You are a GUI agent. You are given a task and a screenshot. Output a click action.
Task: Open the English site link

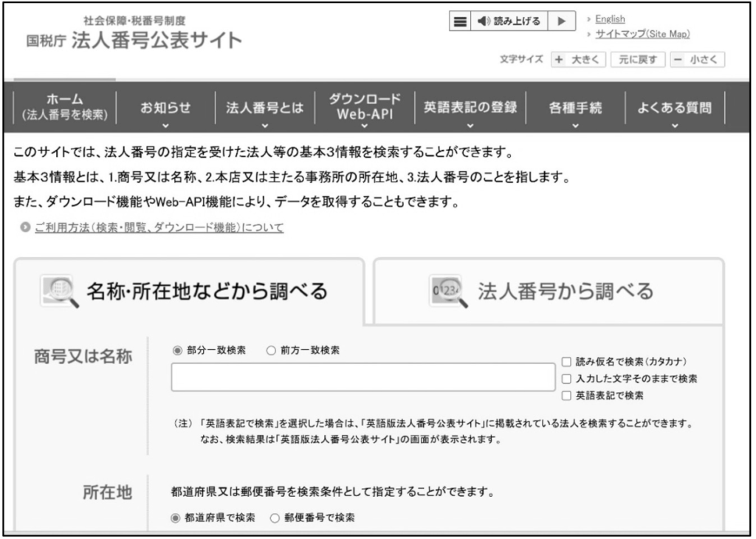(x=610, y=19)
